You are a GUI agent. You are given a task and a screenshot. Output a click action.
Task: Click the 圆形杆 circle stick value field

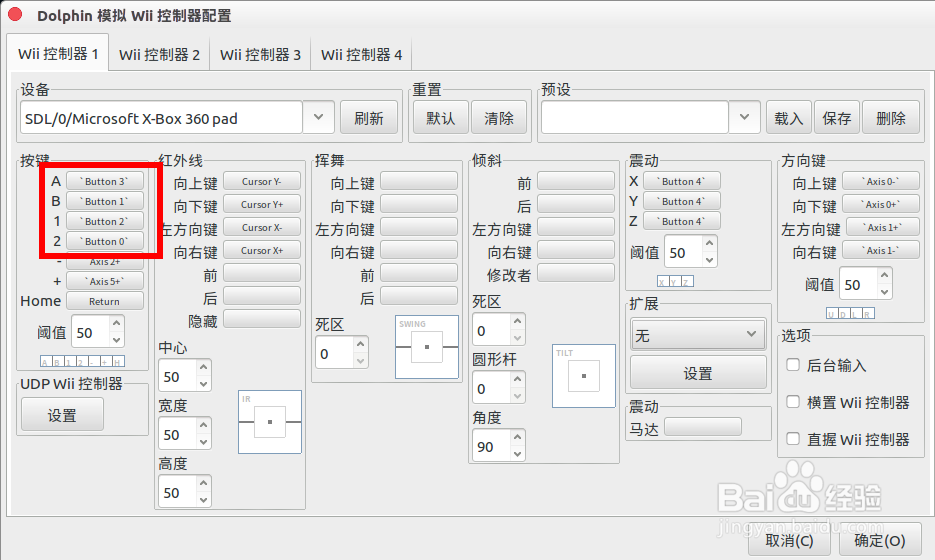(x=491, y=388)
